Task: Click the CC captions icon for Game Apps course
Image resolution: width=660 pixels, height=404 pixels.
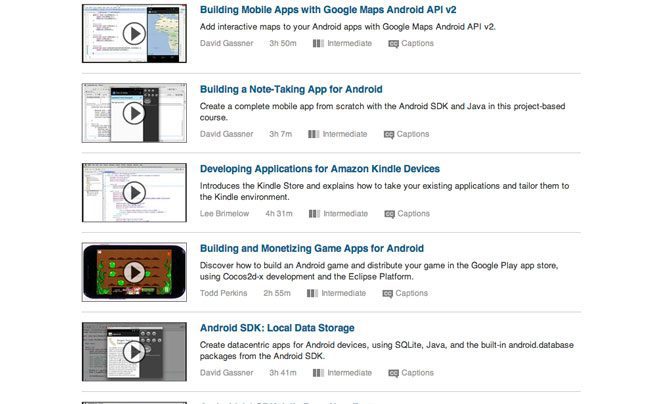Action: coord(387,294)
